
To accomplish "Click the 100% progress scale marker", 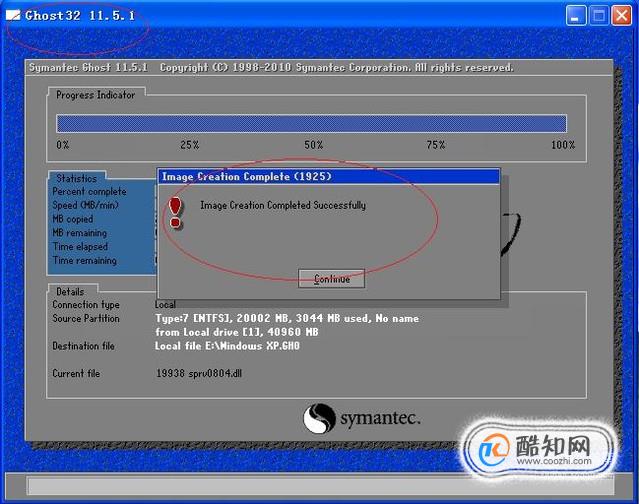I will [x=563, y=145].
